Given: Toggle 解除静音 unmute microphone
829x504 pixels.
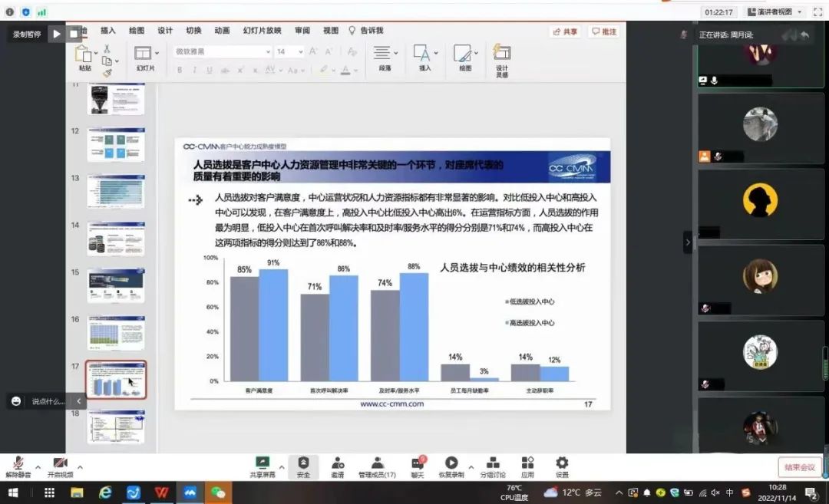Looking at the screenshot, I should pyautogui.click(x=18, y=467).
